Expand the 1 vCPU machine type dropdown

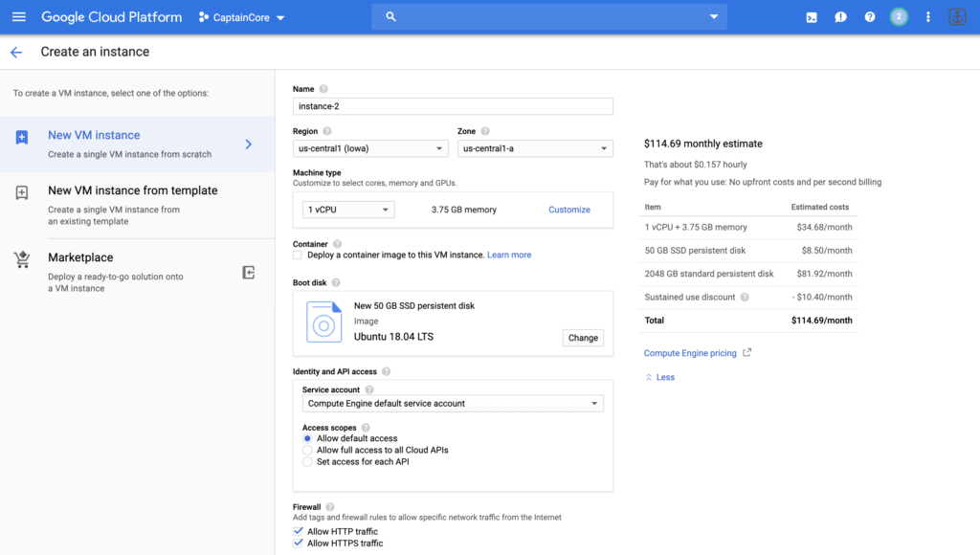click(x=348, y=210)
